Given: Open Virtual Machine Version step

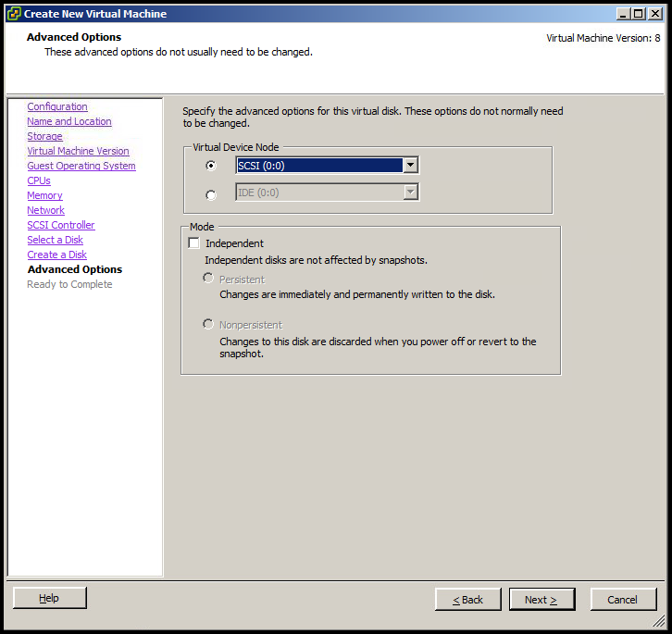Looking at the screenshot, I should click(x=78, y=151).
